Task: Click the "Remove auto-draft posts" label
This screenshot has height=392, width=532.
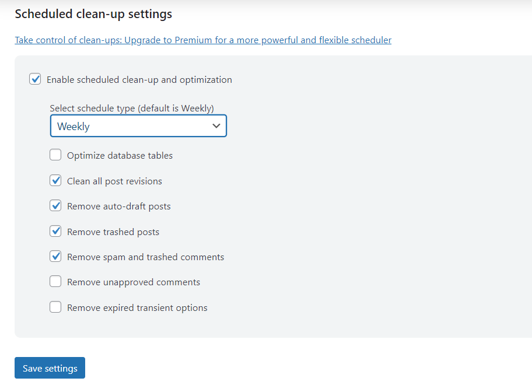Action: (118, 206)
